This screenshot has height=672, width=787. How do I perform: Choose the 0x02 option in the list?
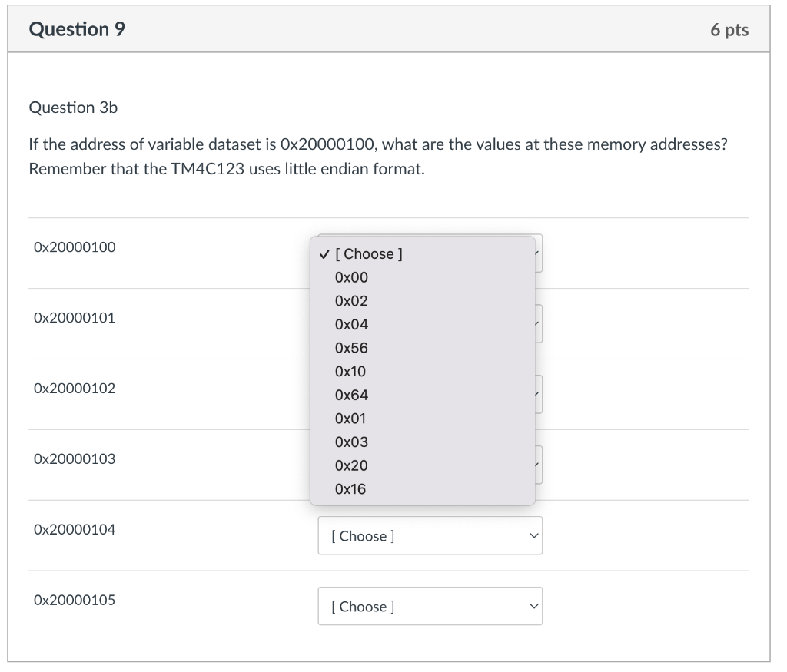click(x=351, y=301)
